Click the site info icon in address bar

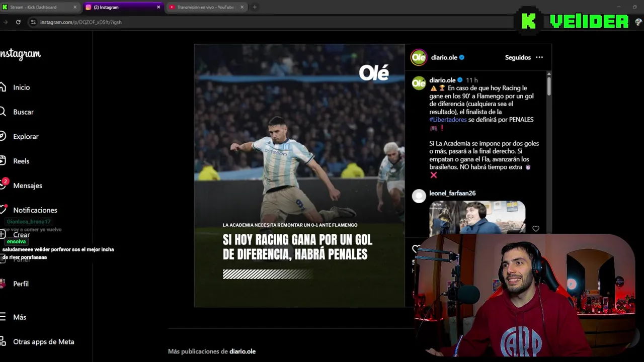(33, 22)
